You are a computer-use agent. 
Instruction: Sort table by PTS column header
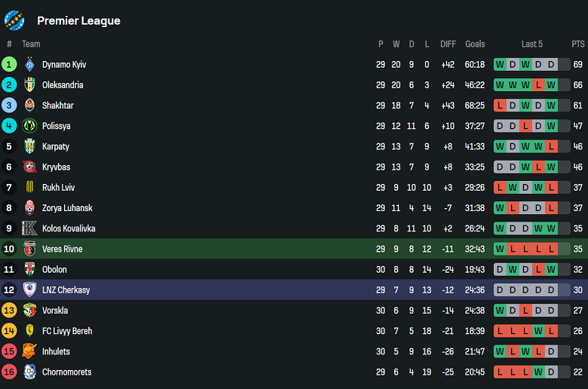[578, 44]
